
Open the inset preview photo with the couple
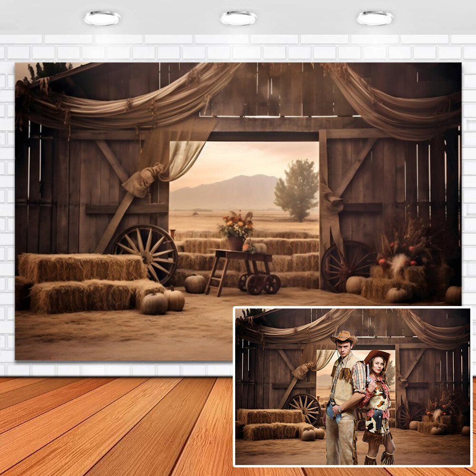(x=352, y=387)
